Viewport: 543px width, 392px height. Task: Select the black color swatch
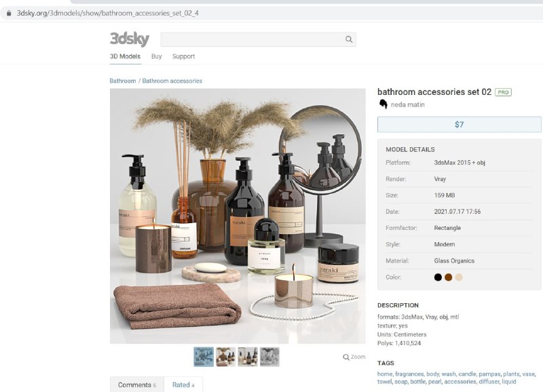438,277
